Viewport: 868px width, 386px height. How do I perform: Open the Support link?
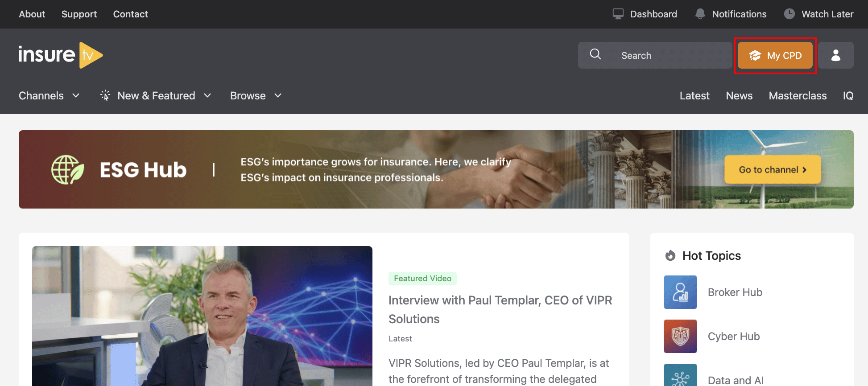[79, 14]
